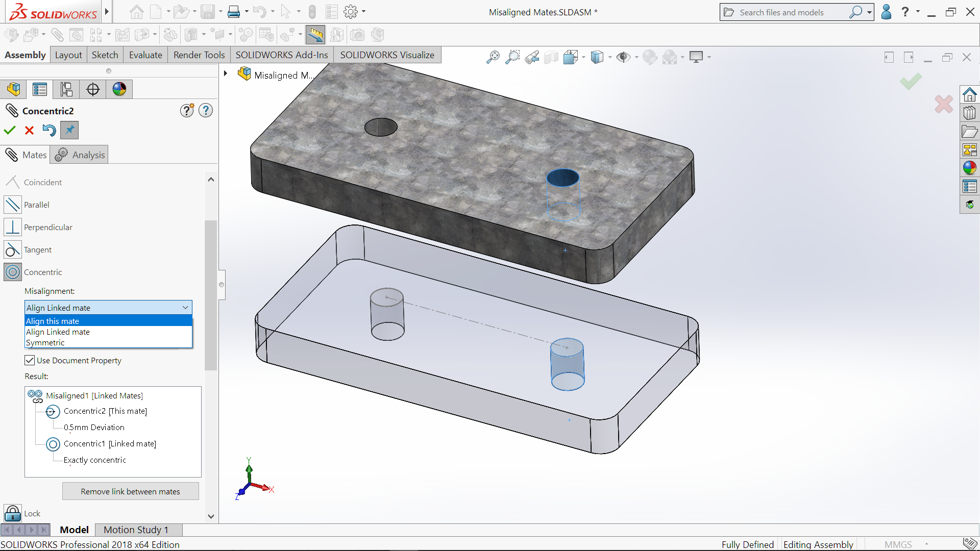Click the Search files and models field
The image size is (980, 551).
(x=789, y=12)
